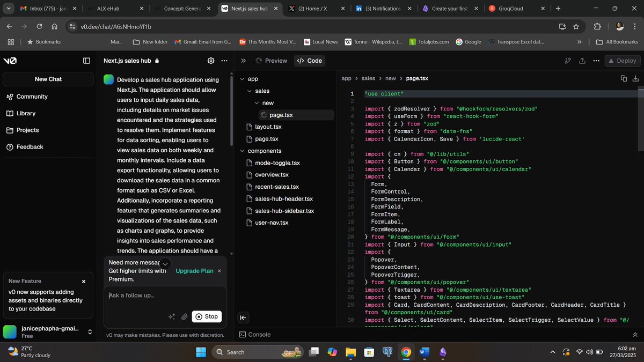Open a new browser tab

558,9
